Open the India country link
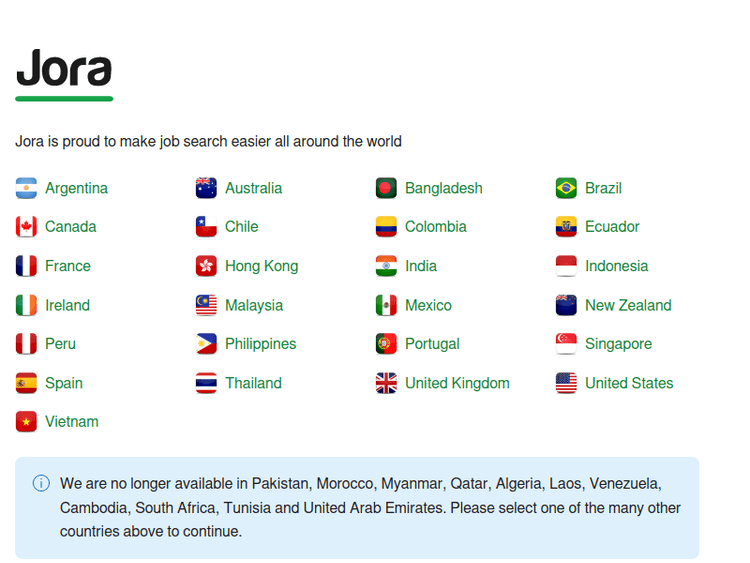This screenshot has height=563, width=750. (x=420, y=266)
